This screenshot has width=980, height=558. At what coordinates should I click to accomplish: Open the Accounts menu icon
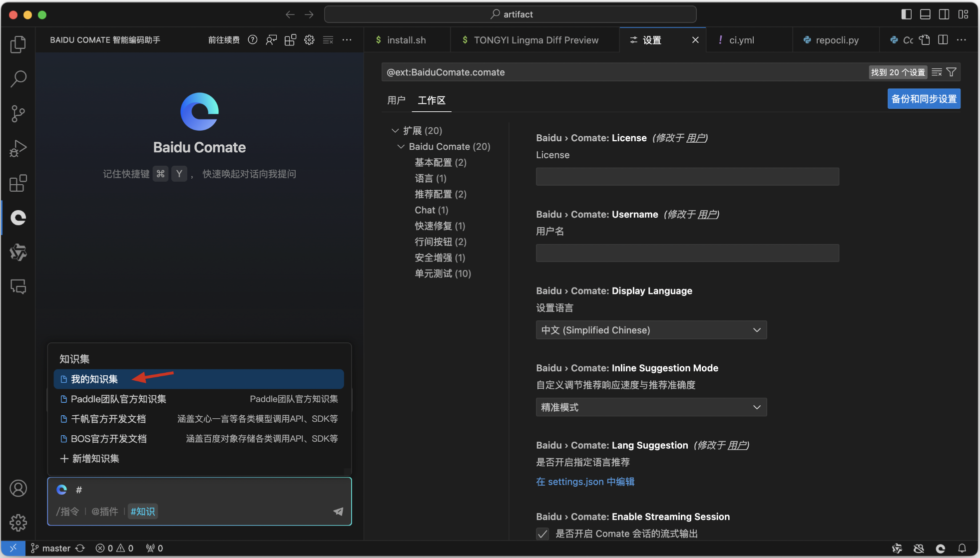tap(18, 488)
